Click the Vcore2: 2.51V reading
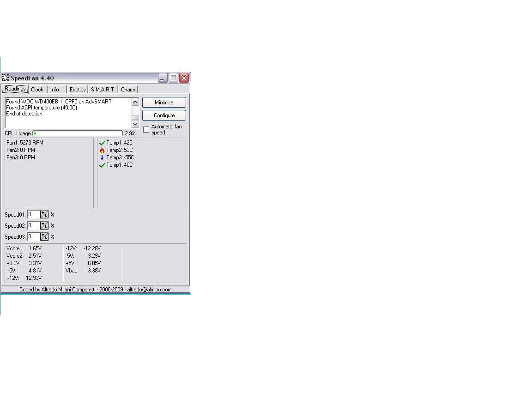532x399 pixels. click(24, 256)
